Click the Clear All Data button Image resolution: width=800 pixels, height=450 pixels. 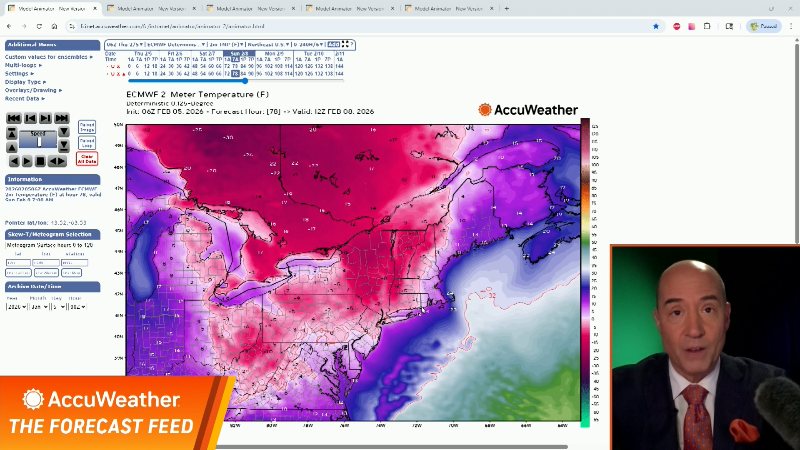click(x=87, y=158)
